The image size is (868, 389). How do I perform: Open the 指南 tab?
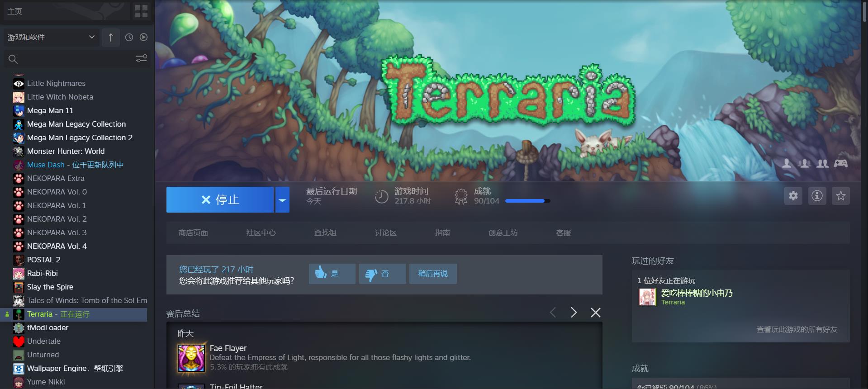point(442,232)
